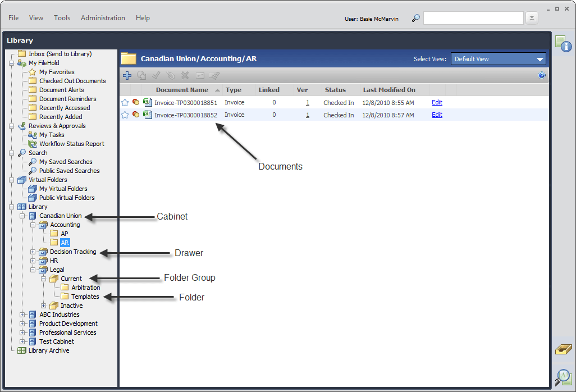Screen dimensions: 576x392
Task: Click the Add Document plus icon
Action: click(127, 76)
